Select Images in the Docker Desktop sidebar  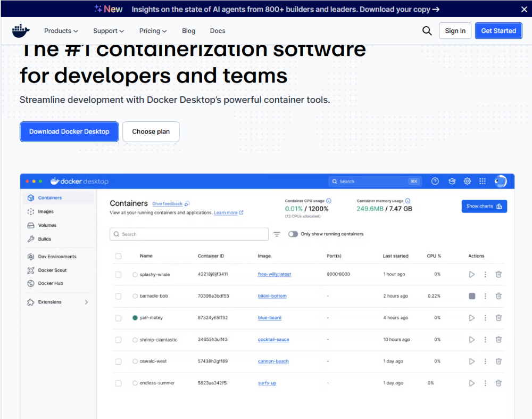point(59,211)
